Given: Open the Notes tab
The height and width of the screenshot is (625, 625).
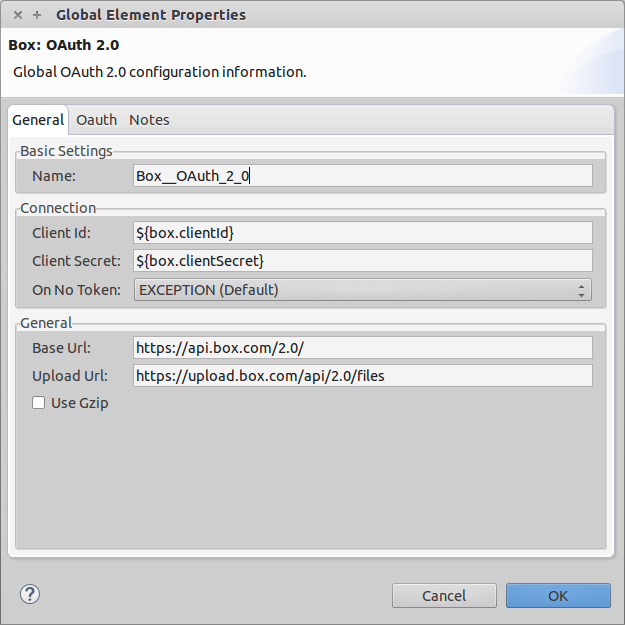Looking at the screenshot, I should 149,120.
